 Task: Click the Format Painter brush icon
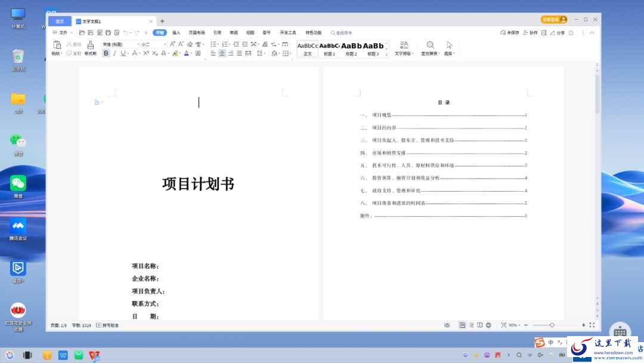tap(91, 45)
